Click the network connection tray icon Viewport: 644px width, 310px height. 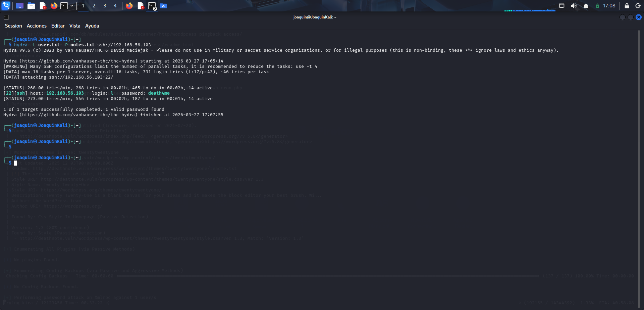click(x=561, y=6)
